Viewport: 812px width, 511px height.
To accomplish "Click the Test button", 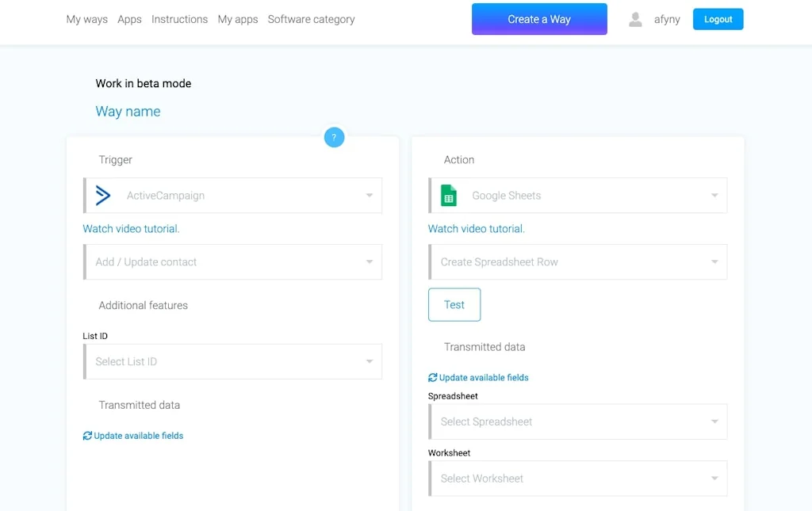I will pyautogui.click(x=454, y=305).
